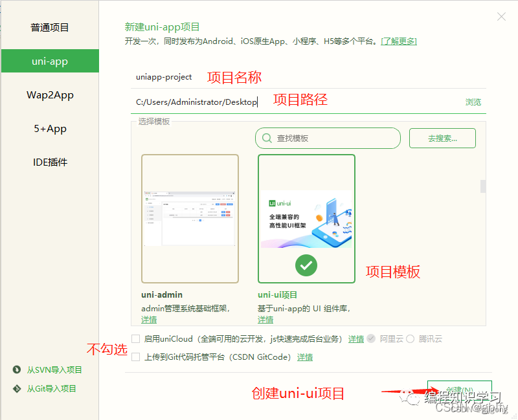This screenshot has width=518, height=420.
Task: Select the uni-ui项目 template preview
Action: tap(306, 218)
